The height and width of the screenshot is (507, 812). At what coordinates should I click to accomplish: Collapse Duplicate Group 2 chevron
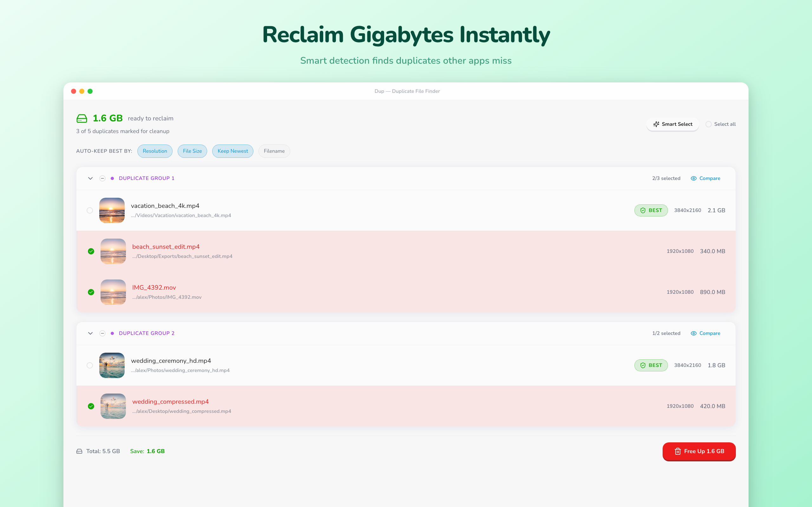(x=90, y=333)
